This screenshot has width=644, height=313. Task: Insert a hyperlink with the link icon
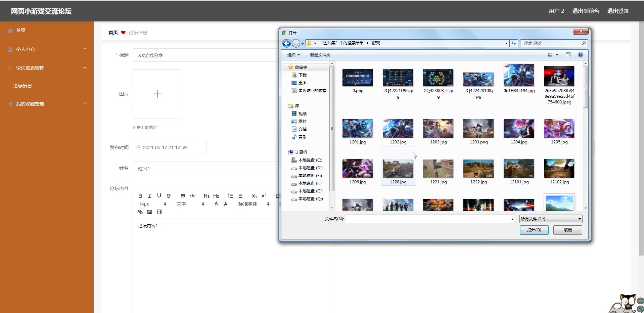tap(140, 212)
